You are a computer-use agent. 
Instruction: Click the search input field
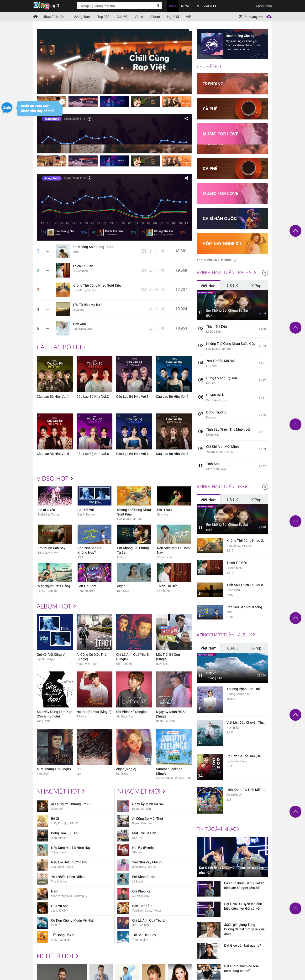tap(116, 6)
